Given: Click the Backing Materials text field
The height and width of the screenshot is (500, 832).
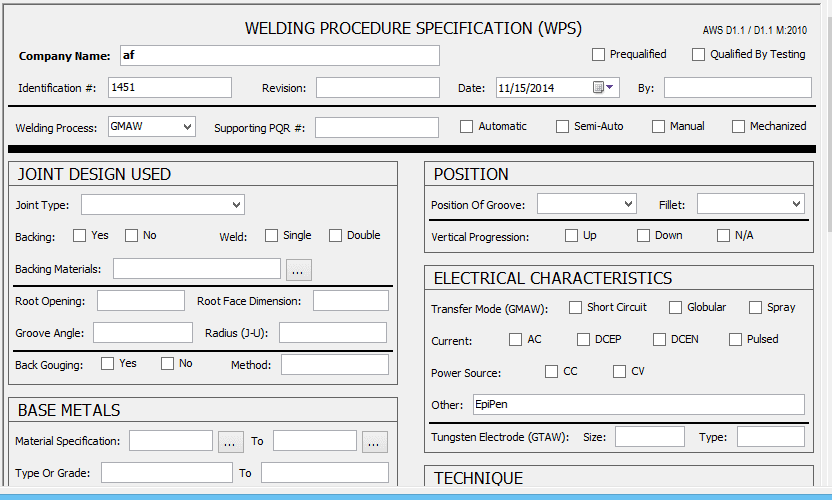Looking at the screenshot, I should 197,269.
